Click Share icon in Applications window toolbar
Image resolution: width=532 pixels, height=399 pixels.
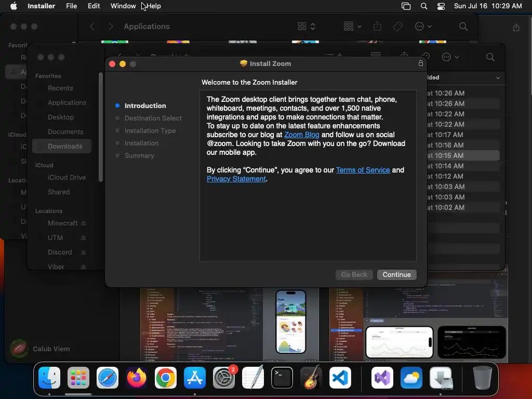(377, 26)
